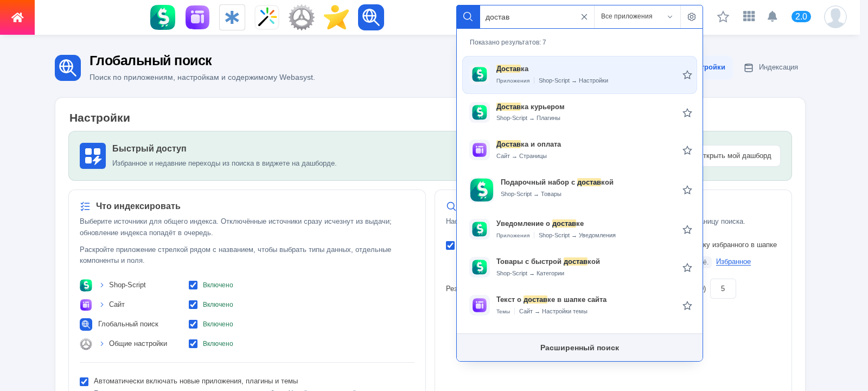868x391 pixels.
Task: Click the results count field showing 5
Action: [723, 288]
